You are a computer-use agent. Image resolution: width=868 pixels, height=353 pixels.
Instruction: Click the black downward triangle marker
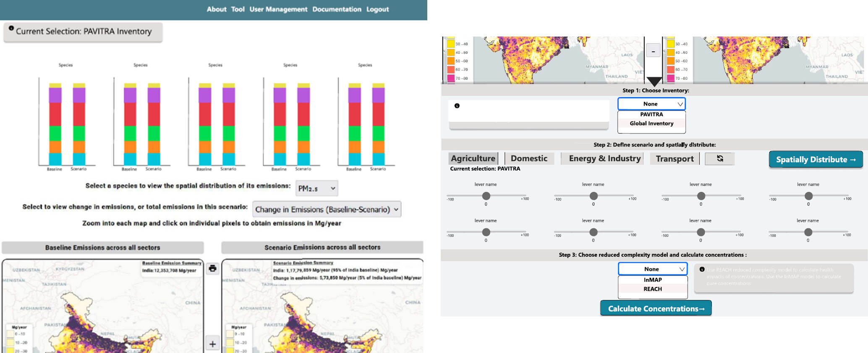click(654, 81)
